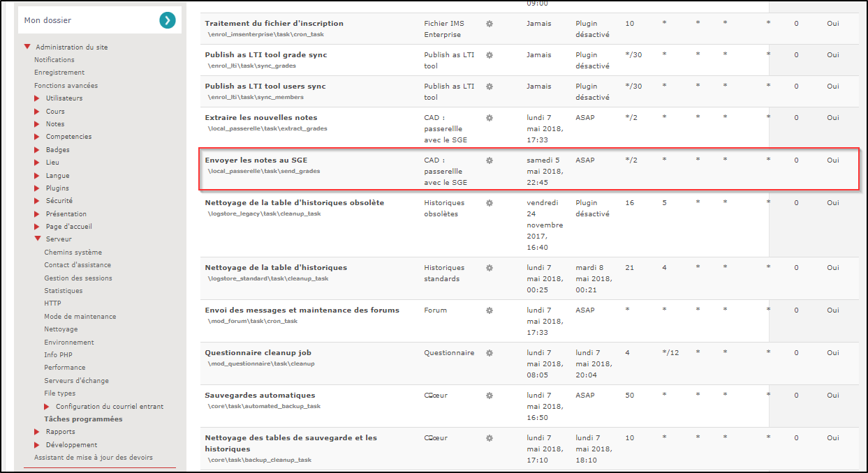Edit Nettoyage de la table d'historiques obsolète gear

490,203
